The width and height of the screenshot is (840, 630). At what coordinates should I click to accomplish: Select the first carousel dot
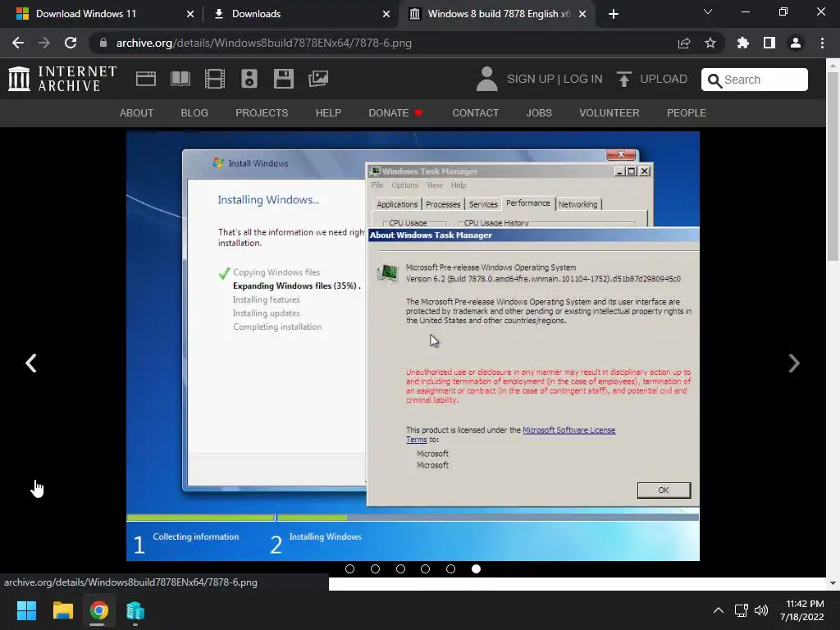[349, 569]
